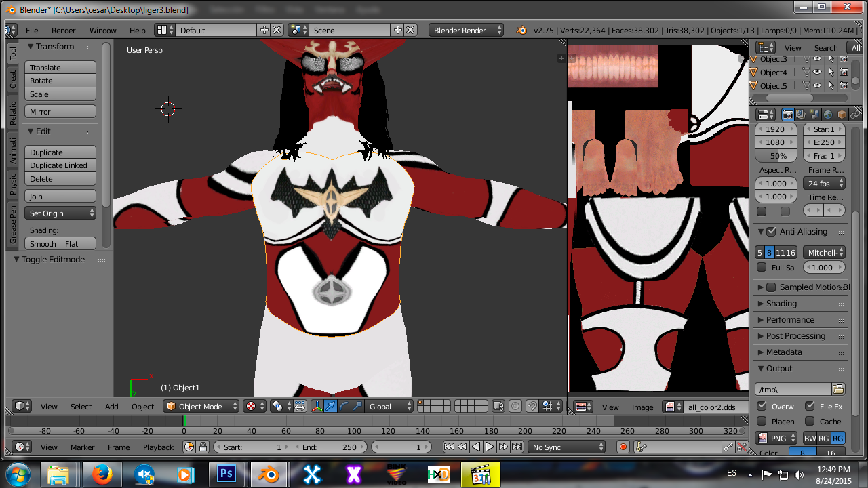Open the Scene properties tab
868x488 pixels.
(814, 115)
